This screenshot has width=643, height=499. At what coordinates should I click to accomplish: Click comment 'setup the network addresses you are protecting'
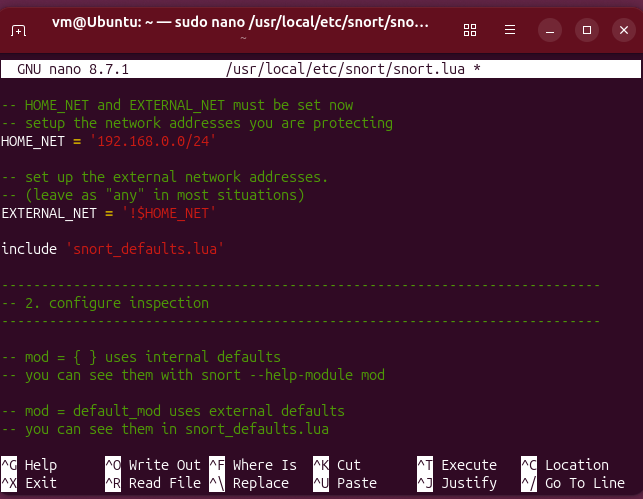click(x=197, y=123)
